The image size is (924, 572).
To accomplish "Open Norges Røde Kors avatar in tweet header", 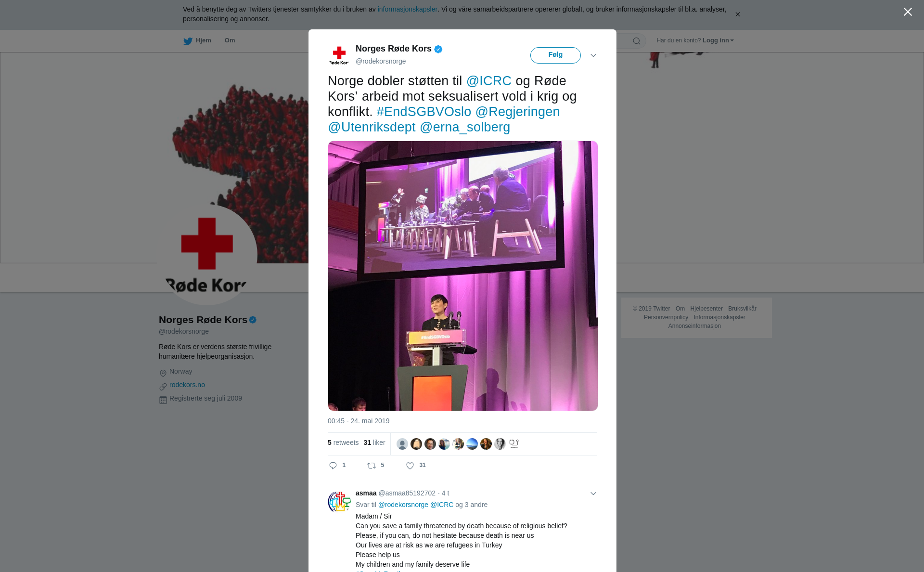I will click(339, 55).
